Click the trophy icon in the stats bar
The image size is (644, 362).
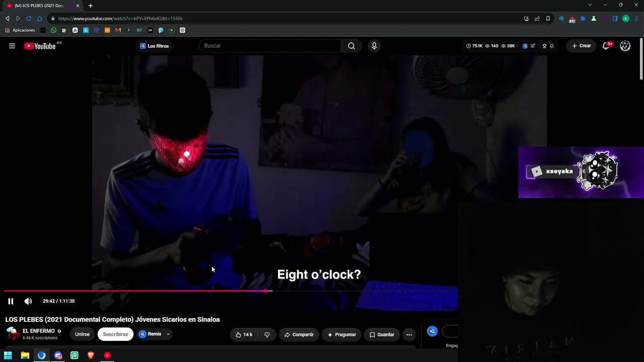(x=544, y=46)
